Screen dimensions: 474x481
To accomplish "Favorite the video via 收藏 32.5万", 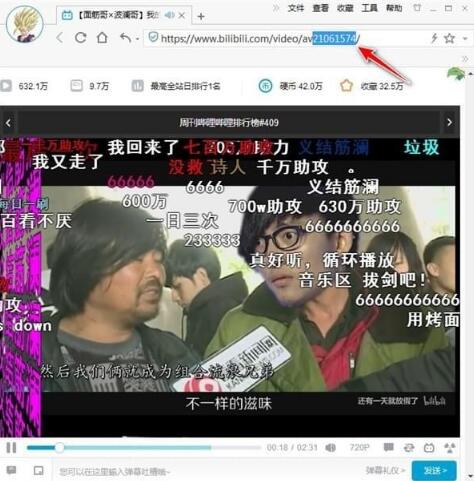I will pos(372,86).
